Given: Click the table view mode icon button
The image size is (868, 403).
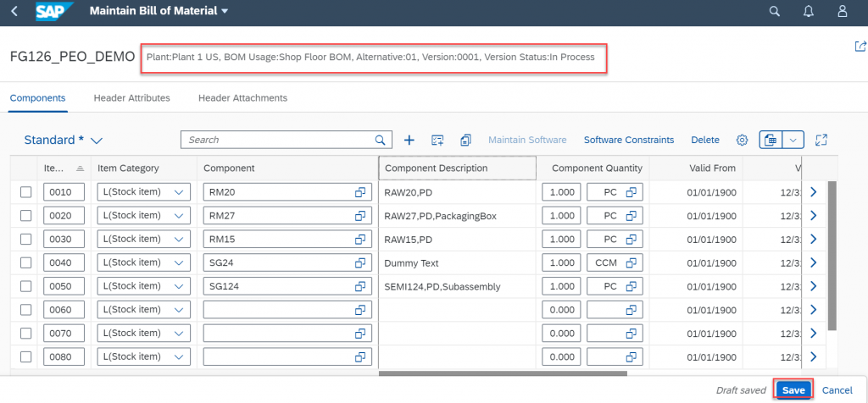Looking at the screenshot, I should click(x=770, y=140).
